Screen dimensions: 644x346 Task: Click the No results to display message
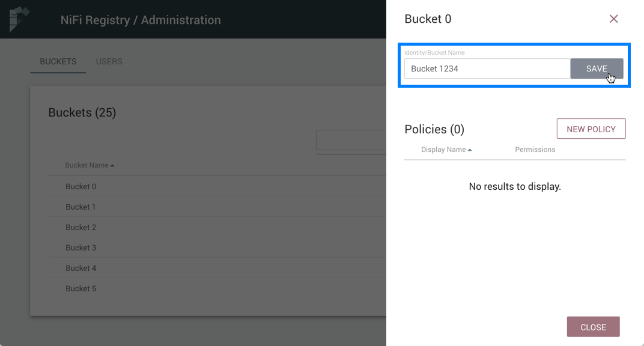point(515,186)
